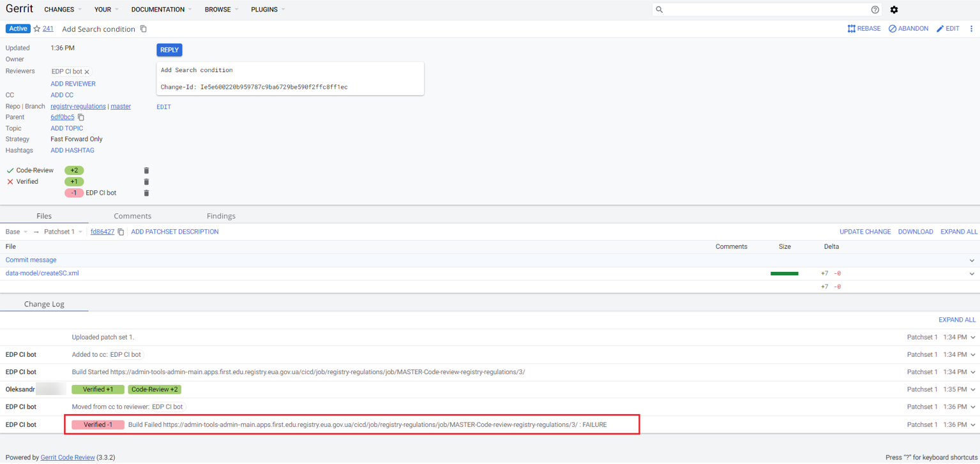This screenshot has height=464, width=980.
Task: Star change 241 as favorite
Action: 37,29
